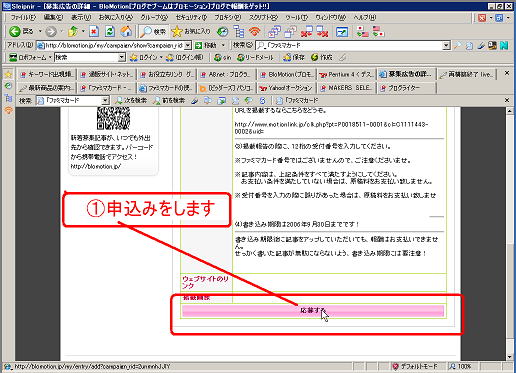516x373 pixels.
Task: Open the Favorites star in the toolbar
Action: (190, 32)
